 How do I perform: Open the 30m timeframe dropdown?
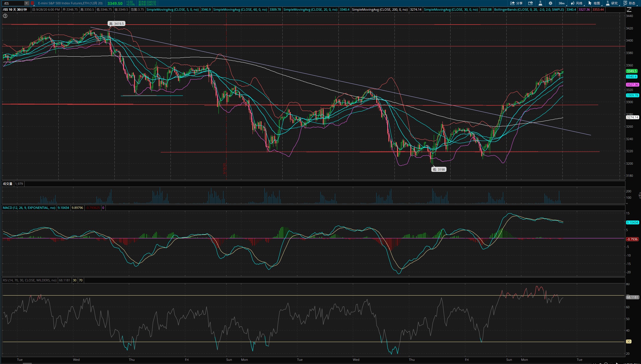(562, 3)
